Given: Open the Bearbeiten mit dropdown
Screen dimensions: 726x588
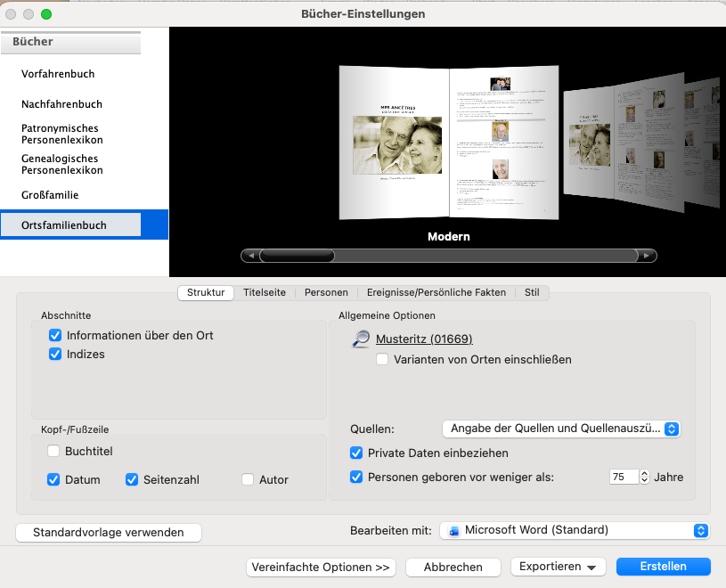Looking at the screenshot, I should (x=575, y=530).
